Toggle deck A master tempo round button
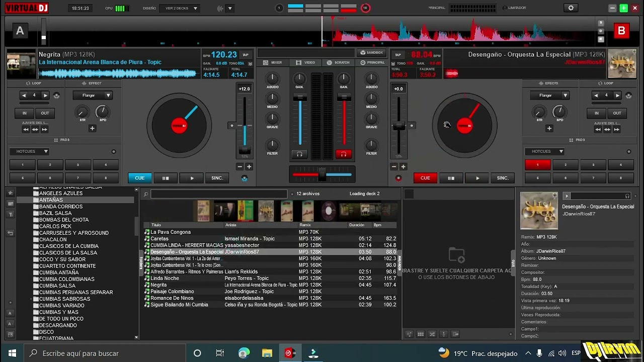The width and height of the screenshot is (644, 362). (x=245, y=178)
